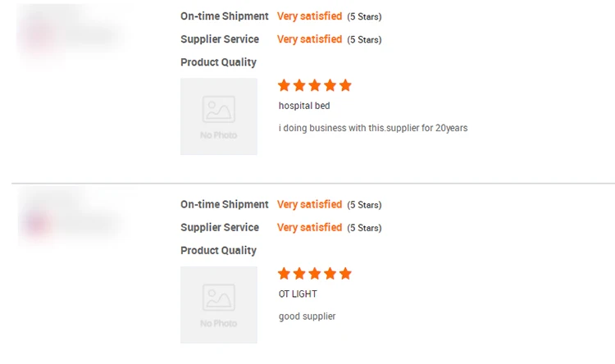
Task: Click the blurred reviewer avatar in first review
Action: click(39, 37)
